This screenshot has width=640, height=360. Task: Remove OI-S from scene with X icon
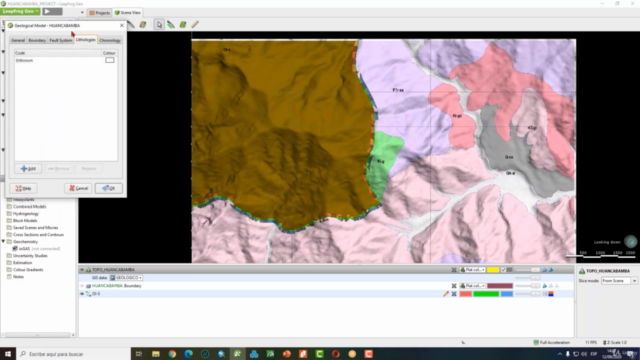(x=454, y=294)
